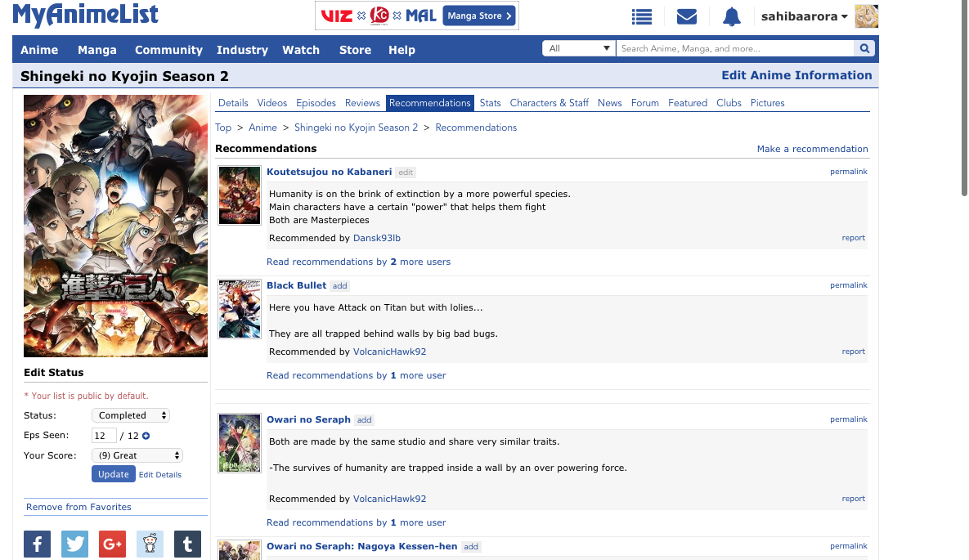This screenshot has width=969, height=560.
Task: Share on Reddit
Action: [x=150, y=544]
